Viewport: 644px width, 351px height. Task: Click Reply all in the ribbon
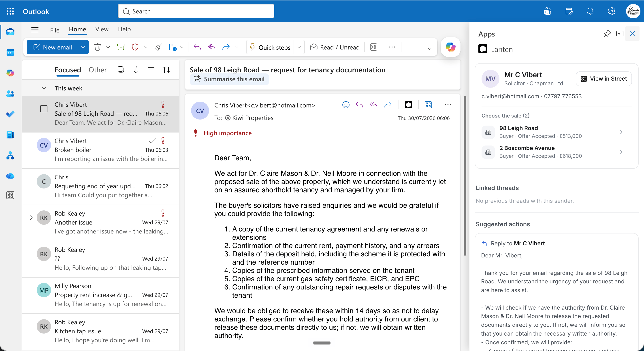211,47
